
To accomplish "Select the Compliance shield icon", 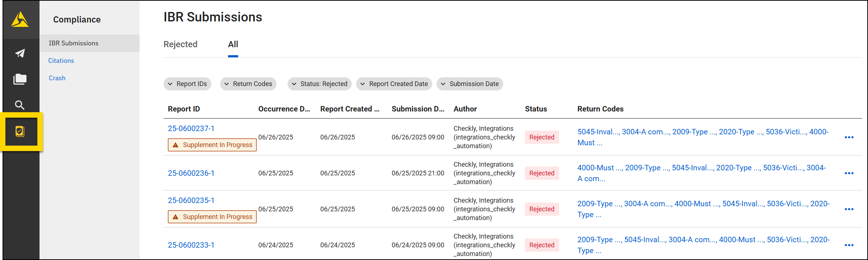I will (x=20, y=131).
